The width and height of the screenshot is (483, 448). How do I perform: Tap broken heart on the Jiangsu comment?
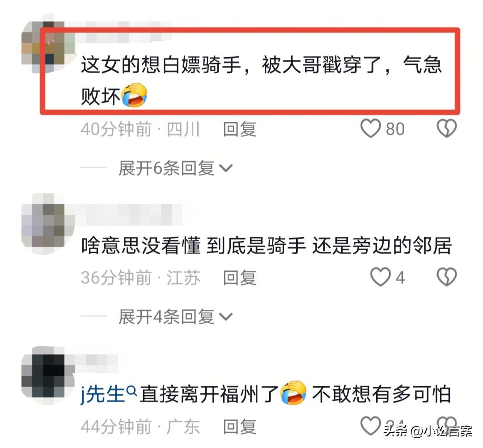tap(447, 277)
